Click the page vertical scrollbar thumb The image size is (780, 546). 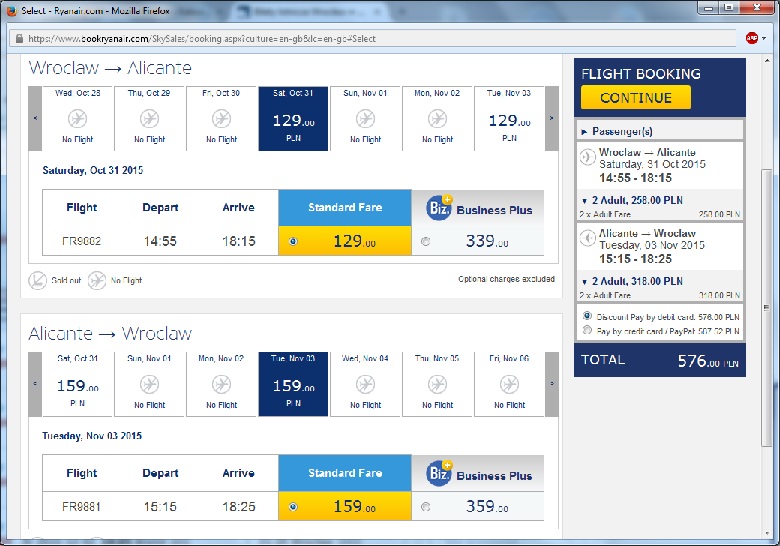[x=767, y=307]
